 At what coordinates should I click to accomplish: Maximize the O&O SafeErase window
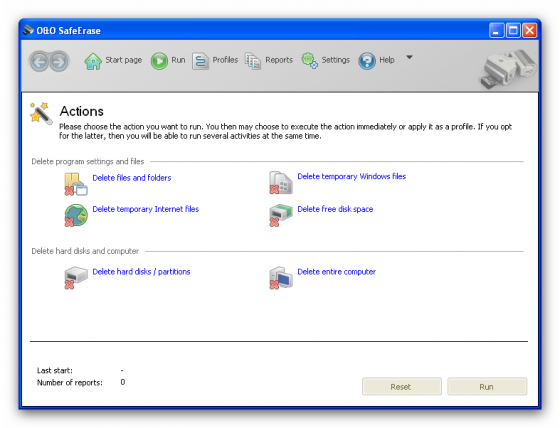pyautogui.click(x=514, y=30)
